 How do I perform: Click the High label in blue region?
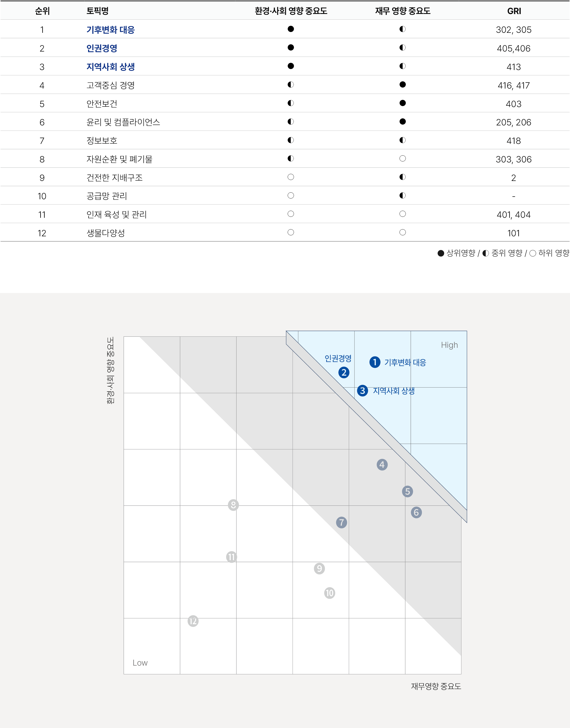click(449, 345)
